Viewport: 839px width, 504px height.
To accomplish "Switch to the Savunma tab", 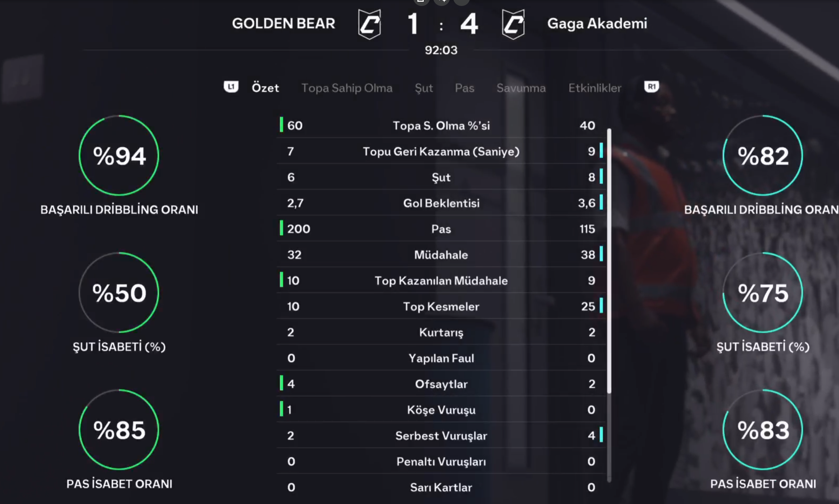I will (x=521, y=88).
